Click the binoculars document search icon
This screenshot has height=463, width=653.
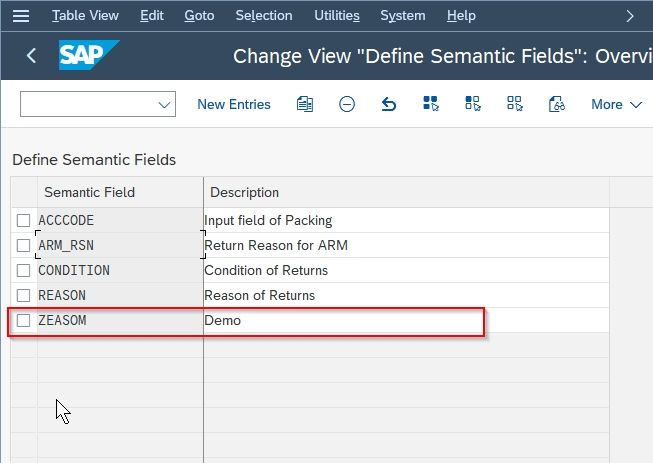tap(557, 104)
